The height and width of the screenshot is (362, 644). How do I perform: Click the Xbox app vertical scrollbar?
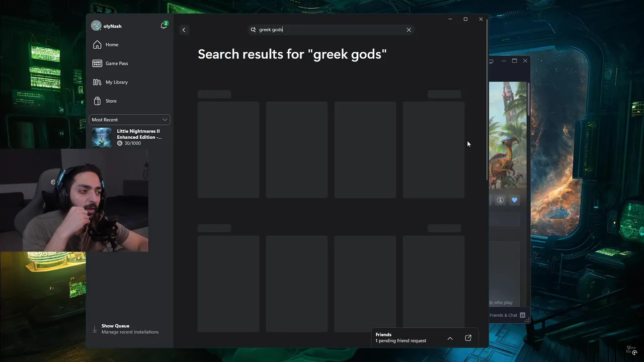tap(487, 101)
